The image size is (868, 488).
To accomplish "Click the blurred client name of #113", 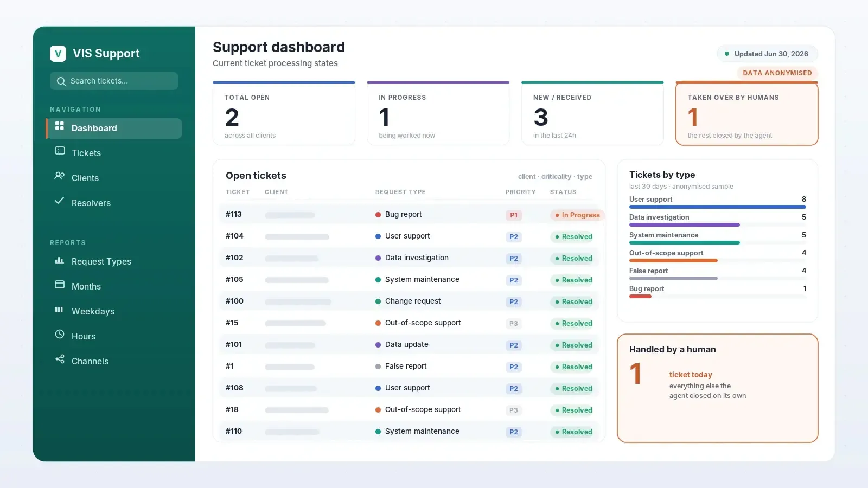I will click(290, 215).
